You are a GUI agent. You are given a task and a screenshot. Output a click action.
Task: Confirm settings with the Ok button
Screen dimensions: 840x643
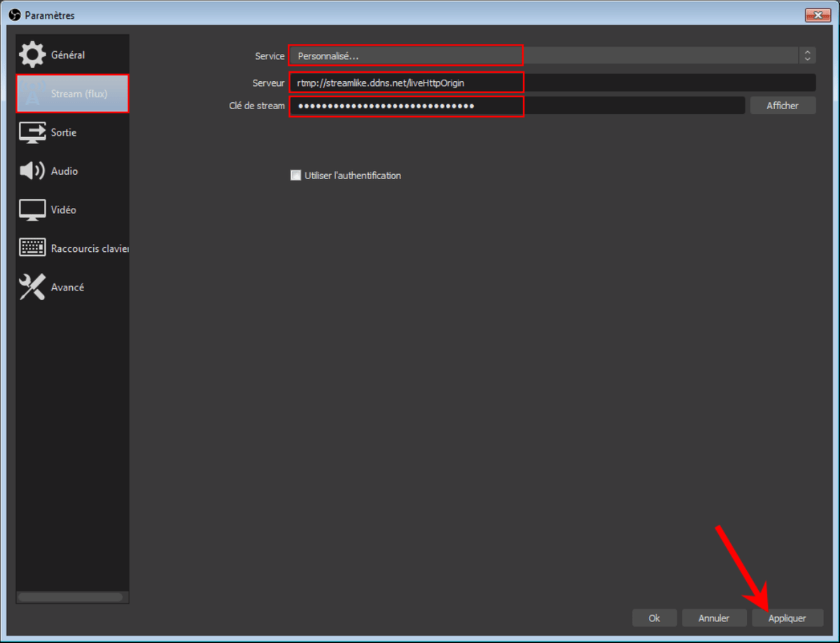click(x=654, y=619)
